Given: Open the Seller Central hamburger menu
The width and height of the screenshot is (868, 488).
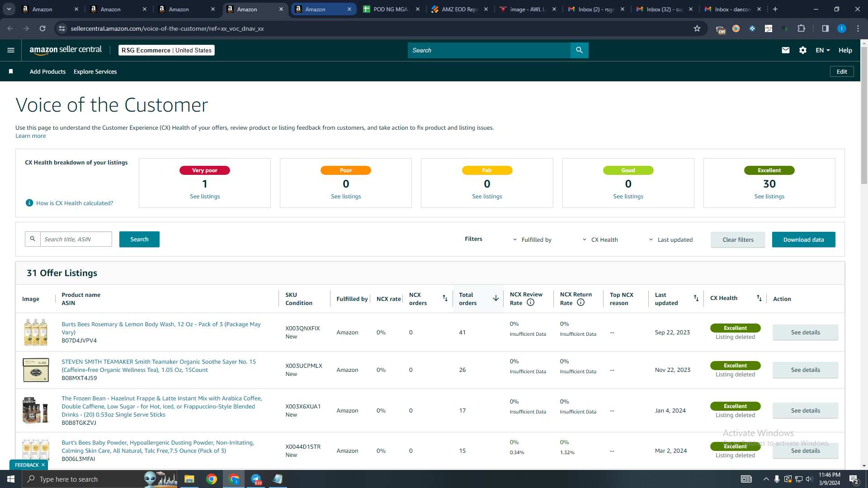Looking at the screenshot, I should (11, 50).
